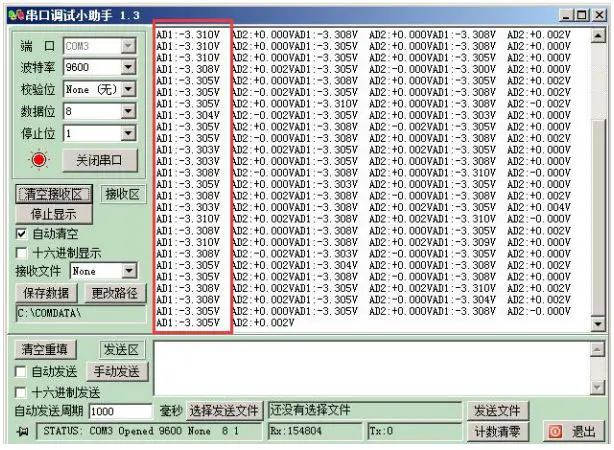Click the receive area scrollbar down arrow
The height and width of the screenshot is (450, 614).
[x=598, y=323]
